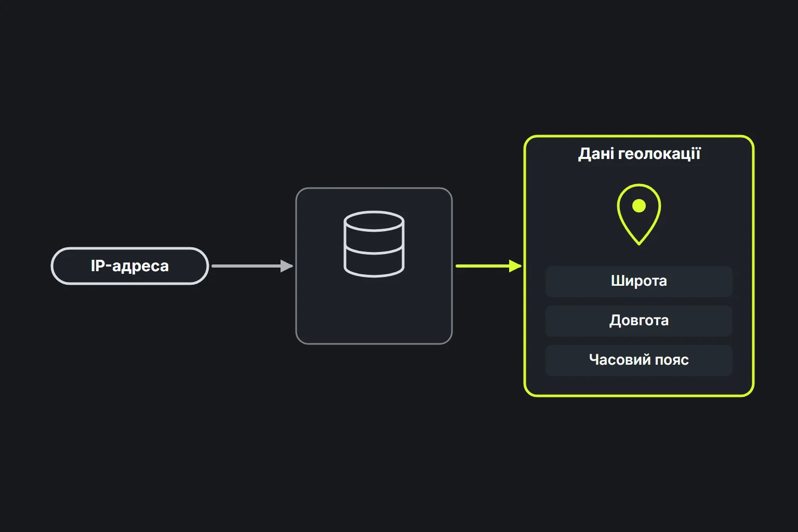
Task: Select the Широта row
Action: 639,281
